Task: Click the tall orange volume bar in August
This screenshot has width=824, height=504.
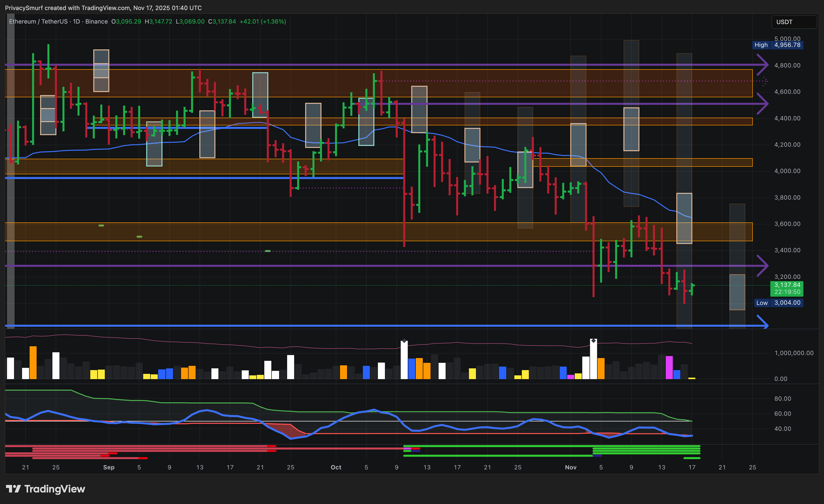Action: tap(33, 363)
